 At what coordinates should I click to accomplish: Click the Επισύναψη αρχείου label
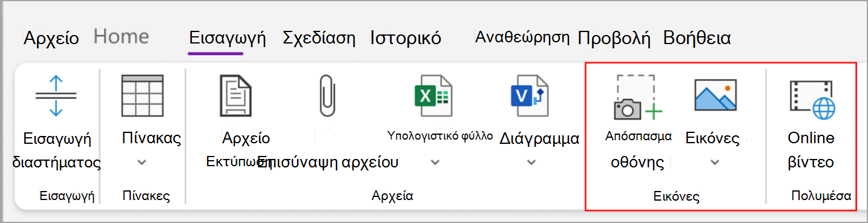point(327,162)
